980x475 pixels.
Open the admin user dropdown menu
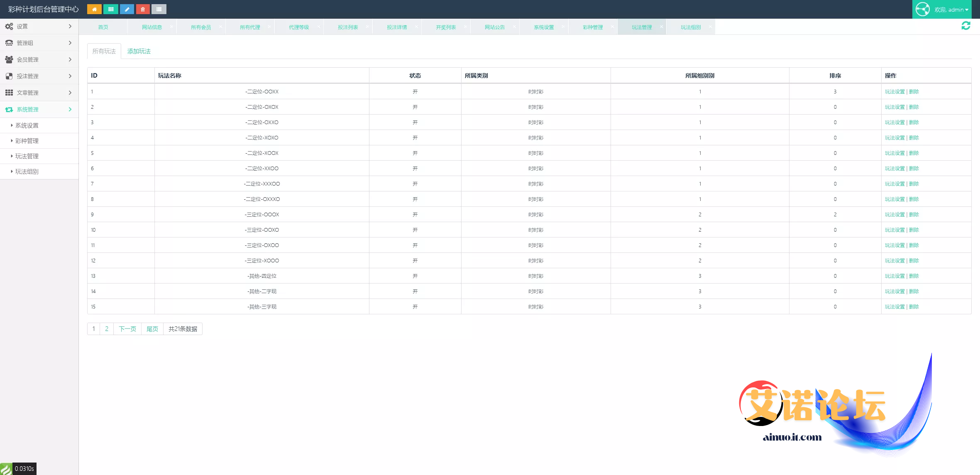(951, 10)
